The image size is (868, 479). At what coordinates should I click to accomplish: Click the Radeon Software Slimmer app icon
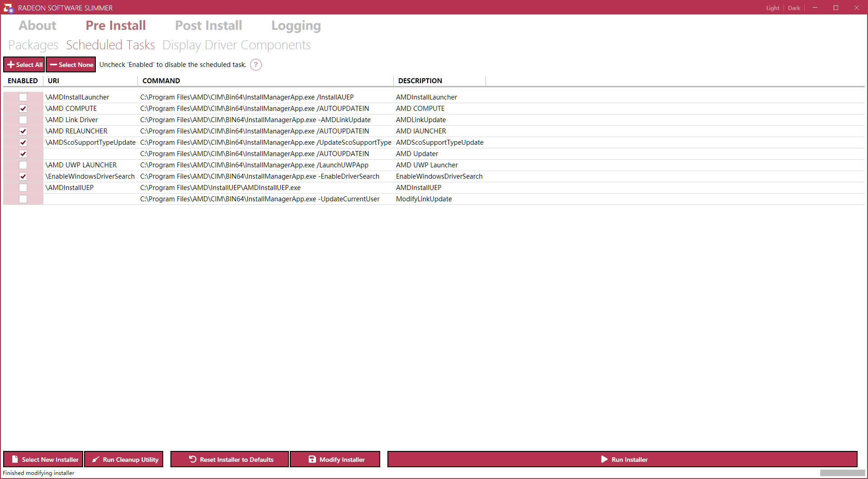(8, 8)
